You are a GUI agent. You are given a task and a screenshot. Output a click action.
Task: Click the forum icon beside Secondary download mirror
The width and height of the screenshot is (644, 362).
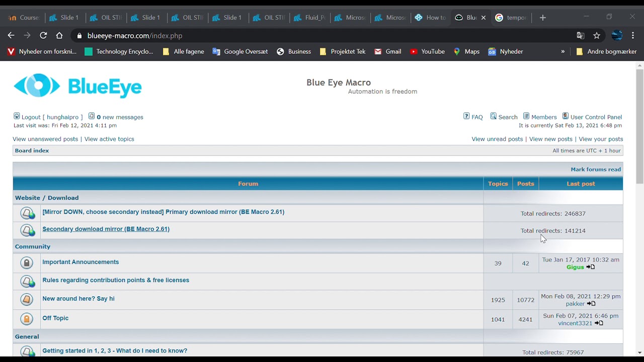[x=28, y=230]
